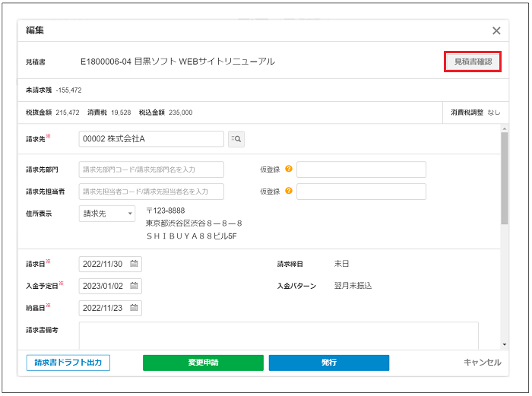
Task: Click help icon next to 請求先担当者 仮登録
Action: click(x=289, y=192)
